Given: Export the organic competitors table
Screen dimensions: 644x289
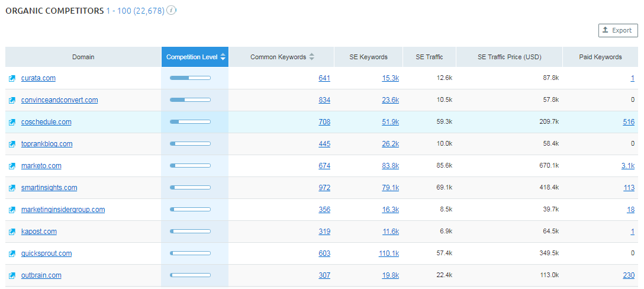Looking at the screenshot, I should (x=618, y=30).
